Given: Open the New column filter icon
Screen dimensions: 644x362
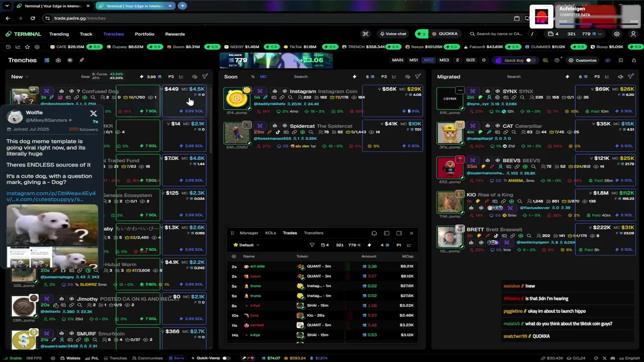Looking at the screenshot, I should [x=205, y=77].
